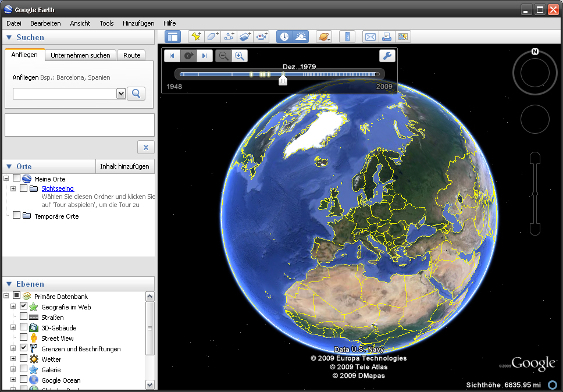
Task: Zoom in the time slider range
Action: [240, 56]
